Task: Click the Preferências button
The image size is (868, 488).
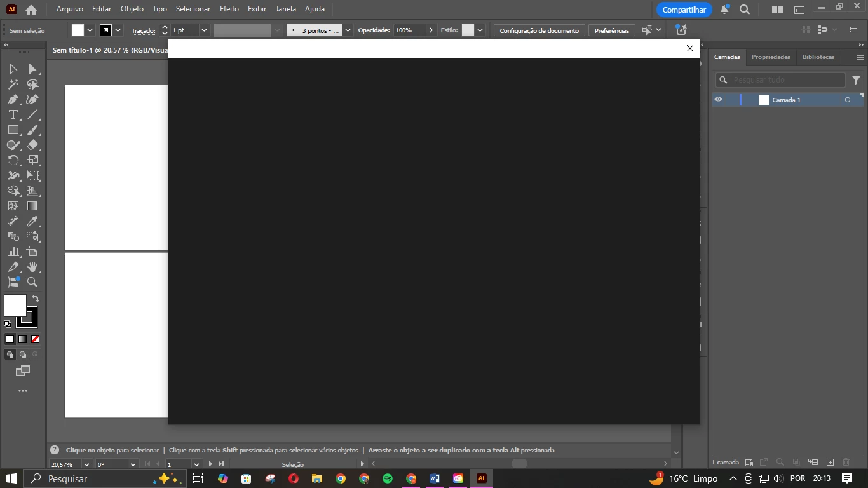Action: coord(612,30)
